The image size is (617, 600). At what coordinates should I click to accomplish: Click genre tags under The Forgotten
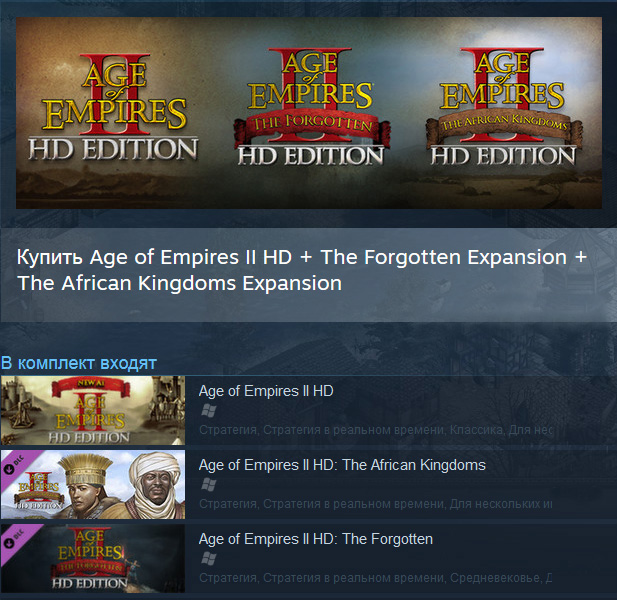[375, 578]
